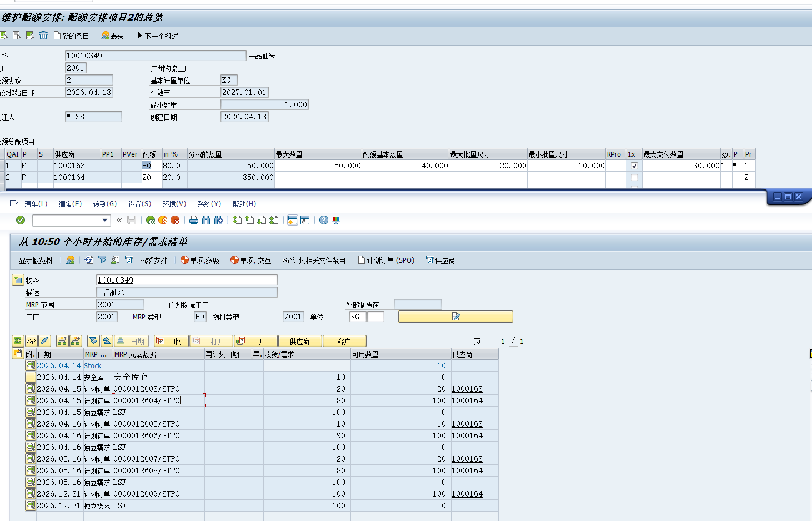Expand details for the Stock row
The height and width of the screenshot is (521, 812).
click(x=31, y=365)
